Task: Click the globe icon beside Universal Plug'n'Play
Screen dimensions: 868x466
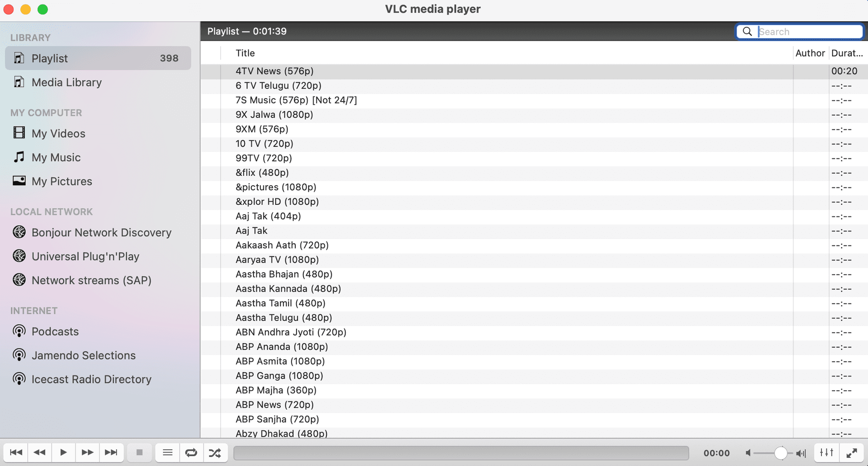Action: tap(19, 256)
